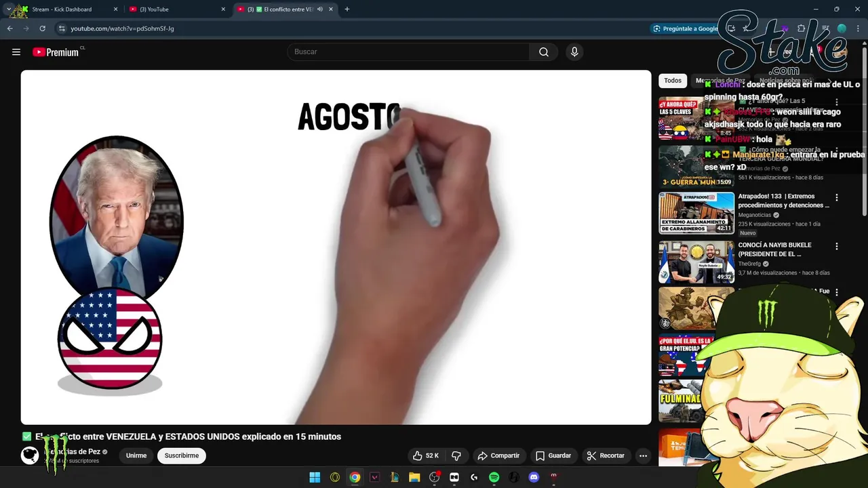Like the video with 52 K likes
This screenshot has height=488, width=868.
(426, 455)
